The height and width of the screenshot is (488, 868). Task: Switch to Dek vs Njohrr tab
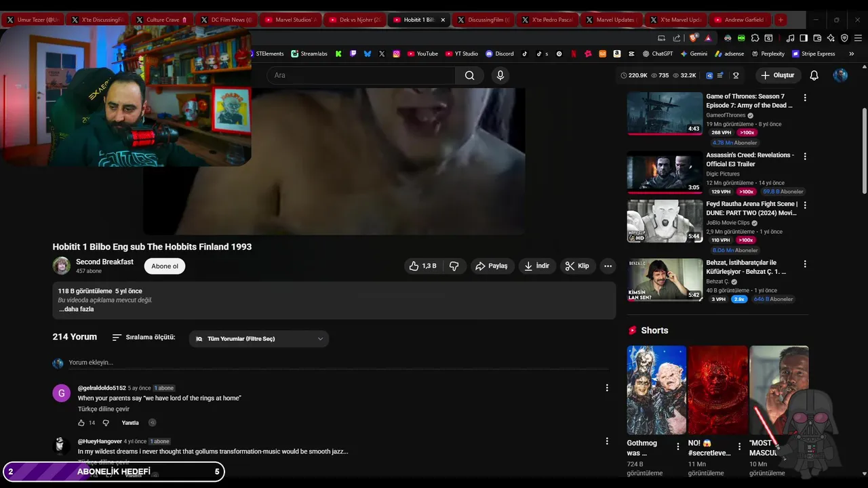[x=355, y=20]
